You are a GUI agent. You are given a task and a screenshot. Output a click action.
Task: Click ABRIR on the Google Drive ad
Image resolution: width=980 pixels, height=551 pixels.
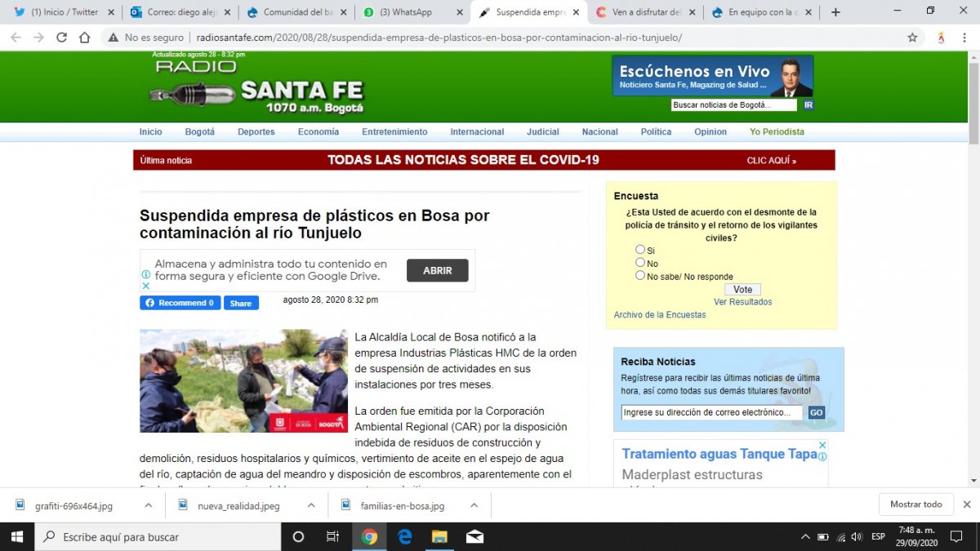pyautogui.click(x=438, y=270)
